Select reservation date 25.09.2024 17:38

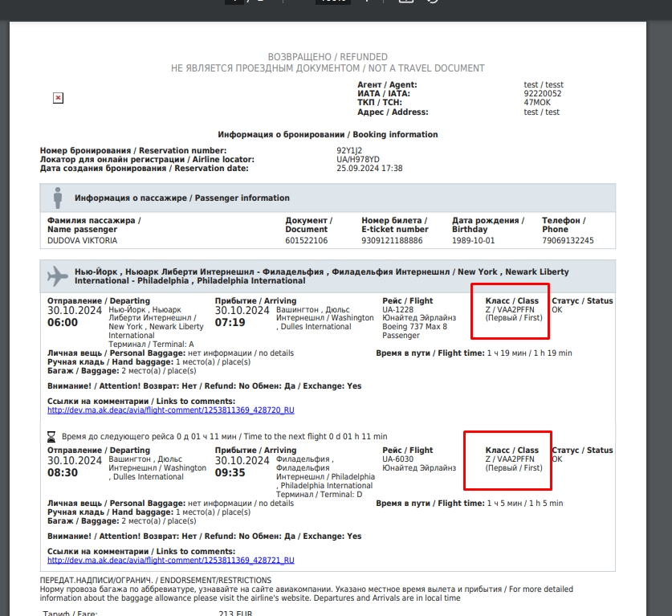click(369, 169)
